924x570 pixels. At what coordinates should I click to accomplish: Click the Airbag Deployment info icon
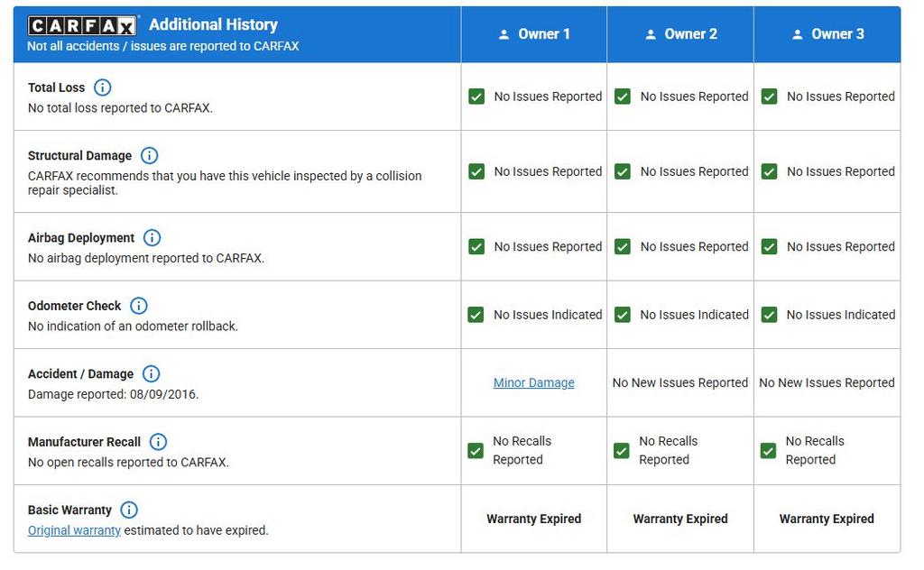pos(152,238)
